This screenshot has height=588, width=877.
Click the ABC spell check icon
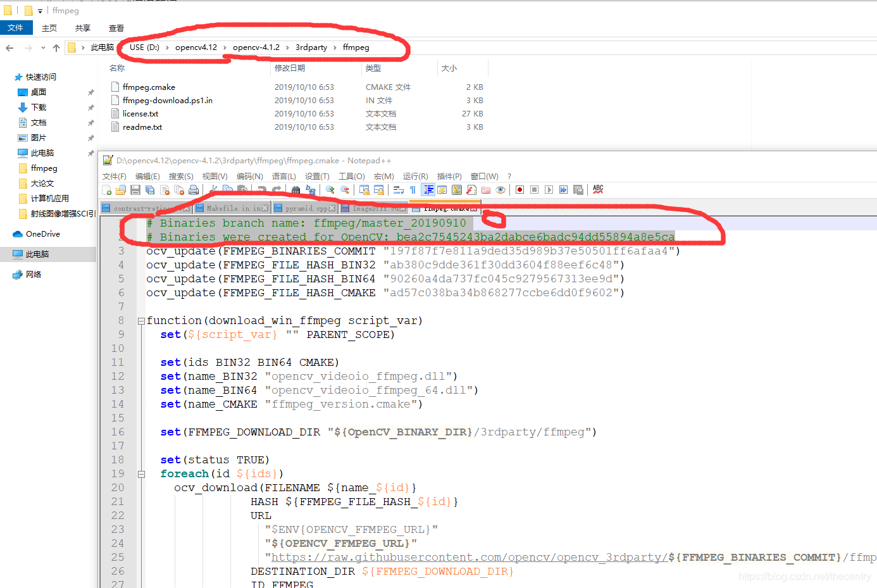(598, 189)
